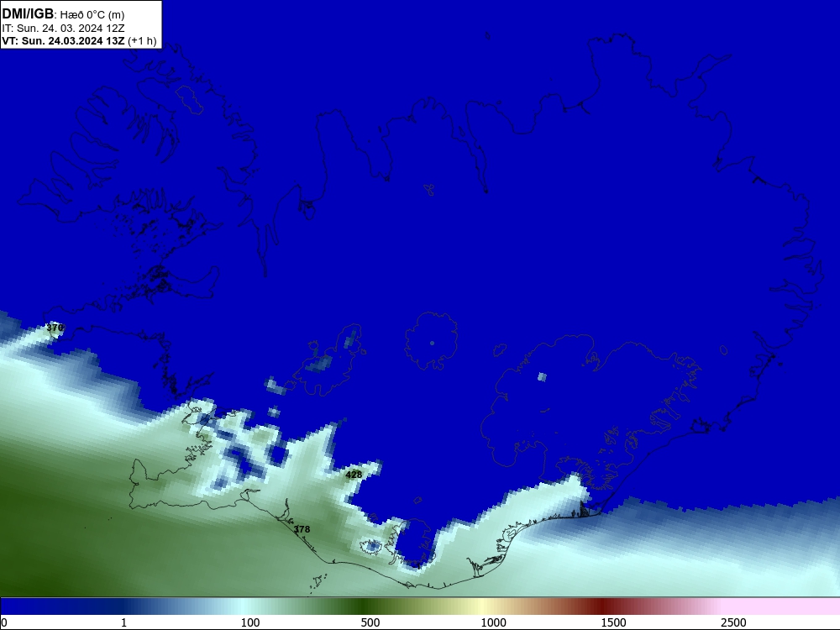840x630 pixels.
Task: Click the dark green segment of color bar
Action: (365, 606)
